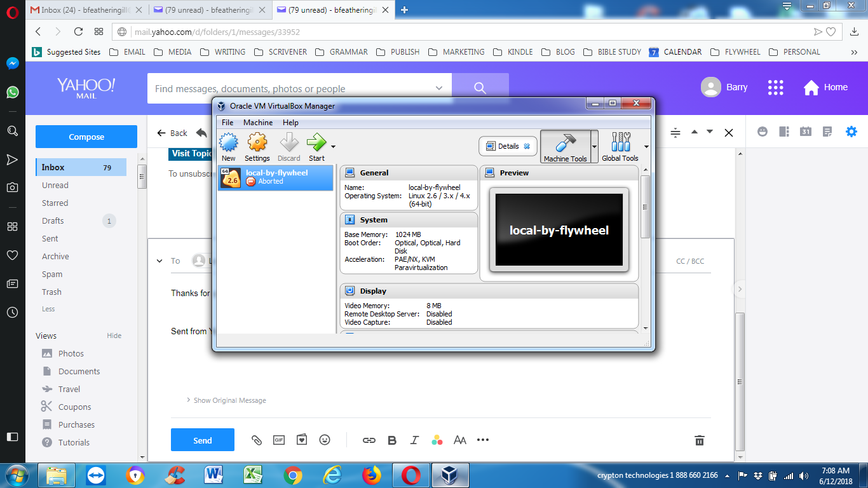The height and width of the screenshot is (488, 868).
Task: Open the Starred folder
Action: click(x=55, y=203)
